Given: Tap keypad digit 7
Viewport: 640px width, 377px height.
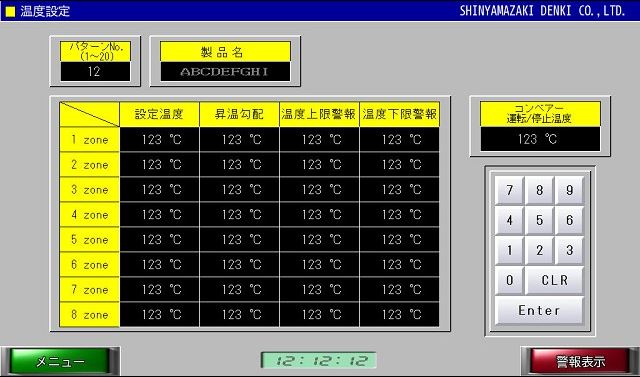Looking at the screenshot, I should point(509,190).
